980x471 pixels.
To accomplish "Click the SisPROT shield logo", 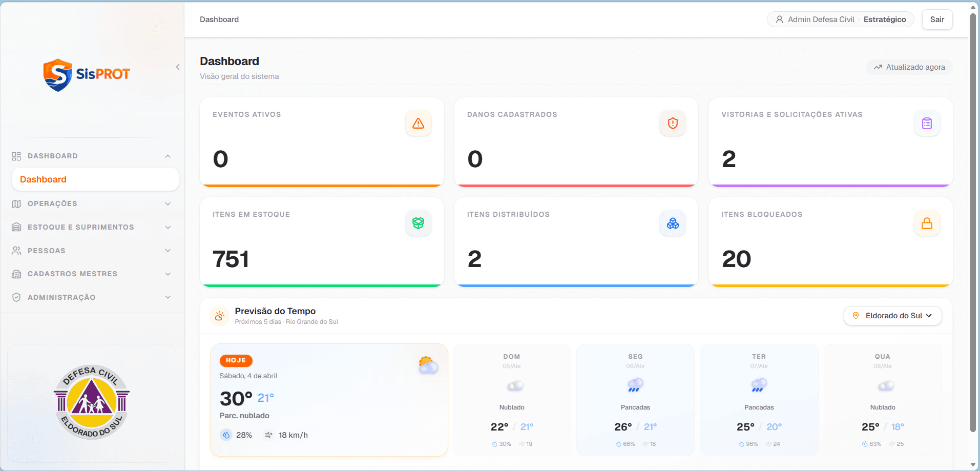I will coord(58,75).
